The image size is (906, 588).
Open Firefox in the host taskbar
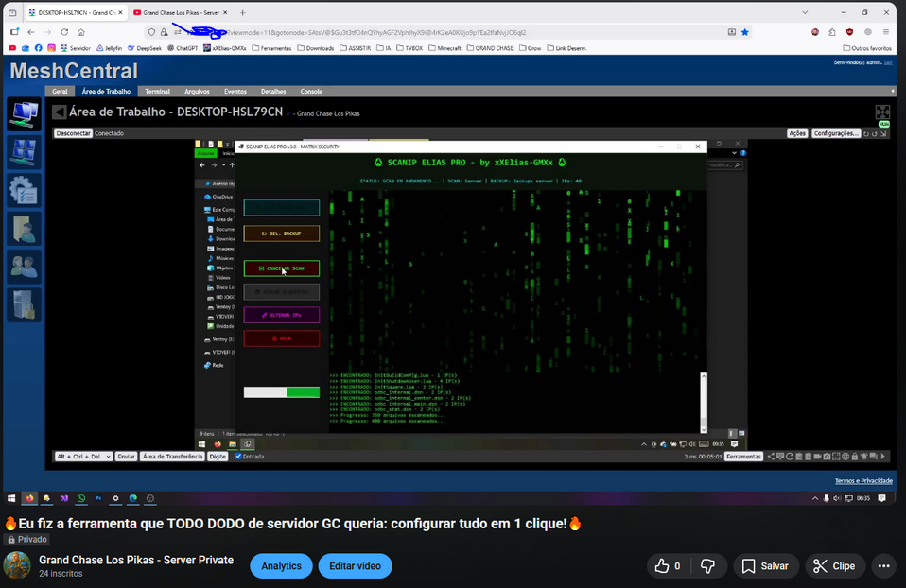click(x=29, y=498)
